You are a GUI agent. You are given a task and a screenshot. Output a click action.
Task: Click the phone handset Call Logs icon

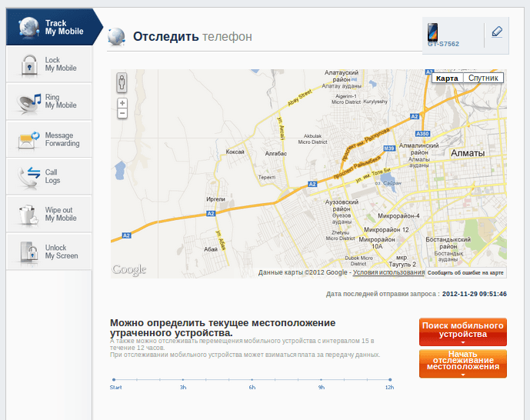tap(29, 176)
